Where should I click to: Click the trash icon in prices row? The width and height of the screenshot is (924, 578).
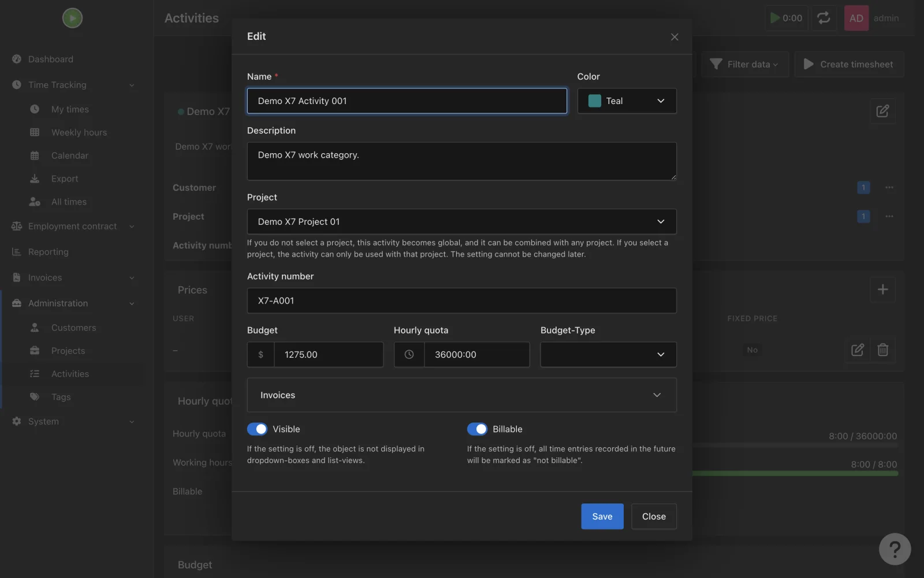coord(883,350)
